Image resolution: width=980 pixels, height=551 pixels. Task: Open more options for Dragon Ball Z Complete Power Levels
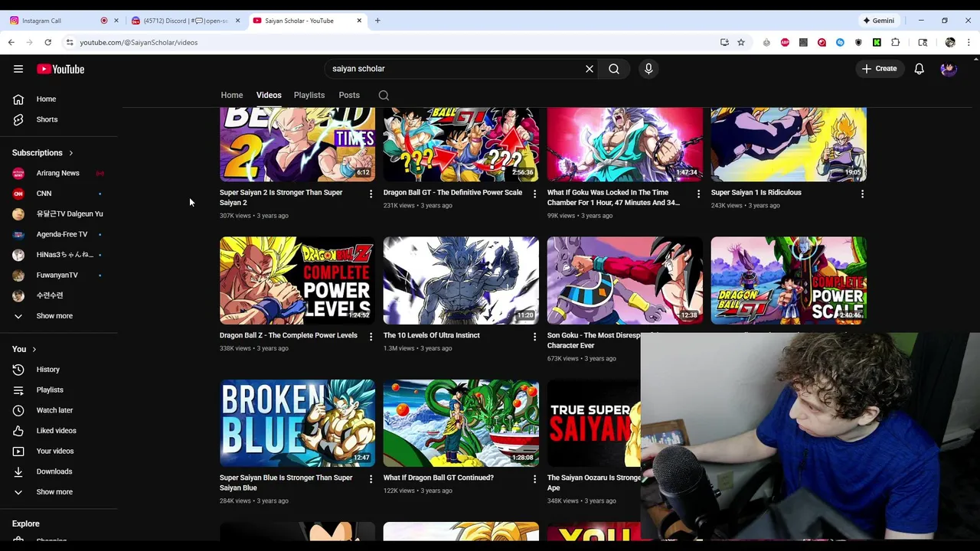click(371, 337)
